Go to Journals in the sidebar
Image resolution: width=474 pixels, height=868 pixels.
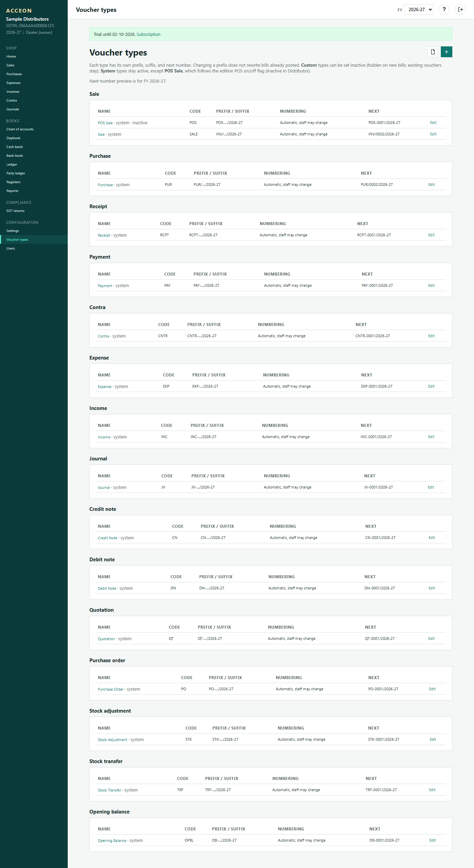click(13, 109)
